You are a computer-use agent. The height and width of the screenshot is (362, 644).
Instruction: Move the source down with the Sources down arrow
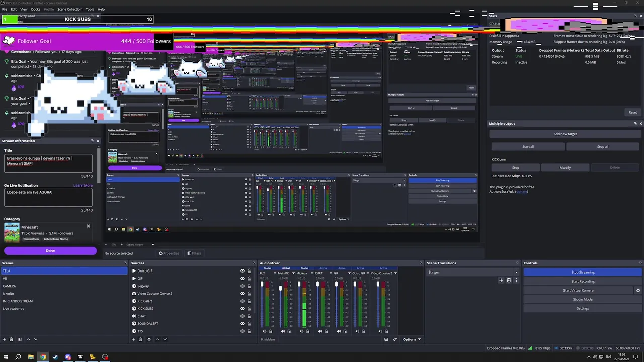(x=165, y=339)
